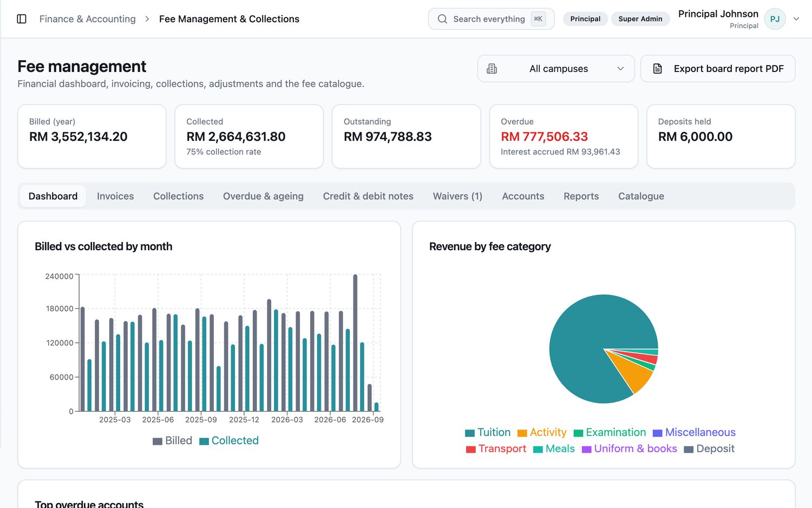The height and width of the screenshot is (508, 812).
Task: Open Finance & Accounting breadcrumb
Action: click(88, 19)
